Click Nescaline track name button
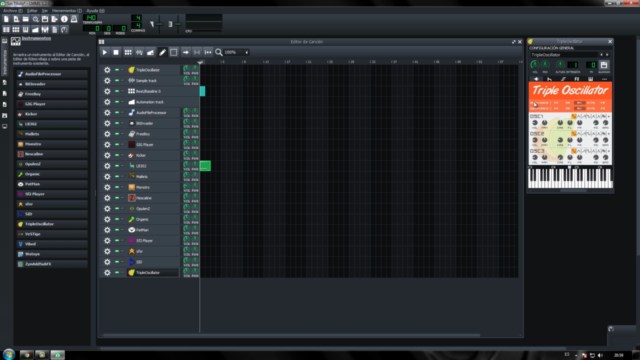The height and width of the screenshot is (360, 640). click(153, 198)
